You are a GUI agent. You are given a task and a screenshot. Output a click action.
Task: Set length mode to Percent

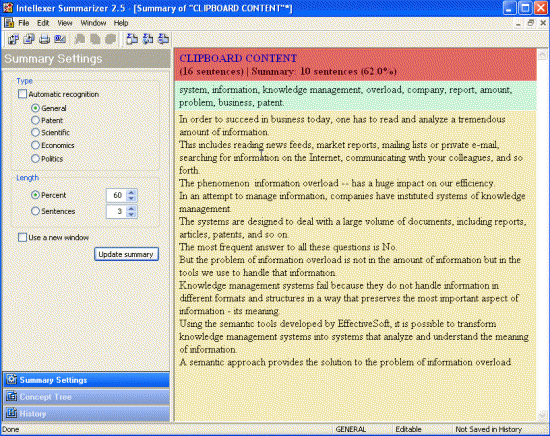click(x=35, y=195)
